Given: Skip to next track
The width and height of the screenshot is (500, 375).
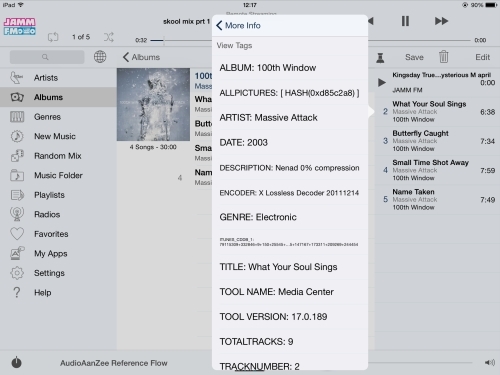Looking at the screenshot, I should click(441, 21).
